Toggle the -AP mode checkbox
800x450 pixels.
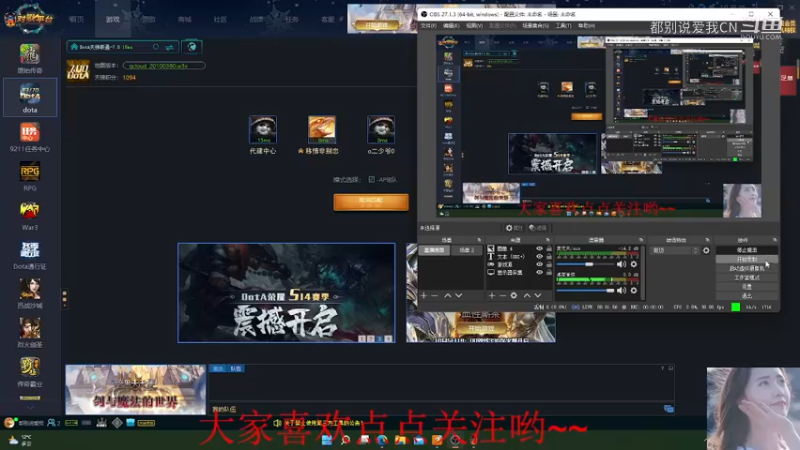pos(371,180)
